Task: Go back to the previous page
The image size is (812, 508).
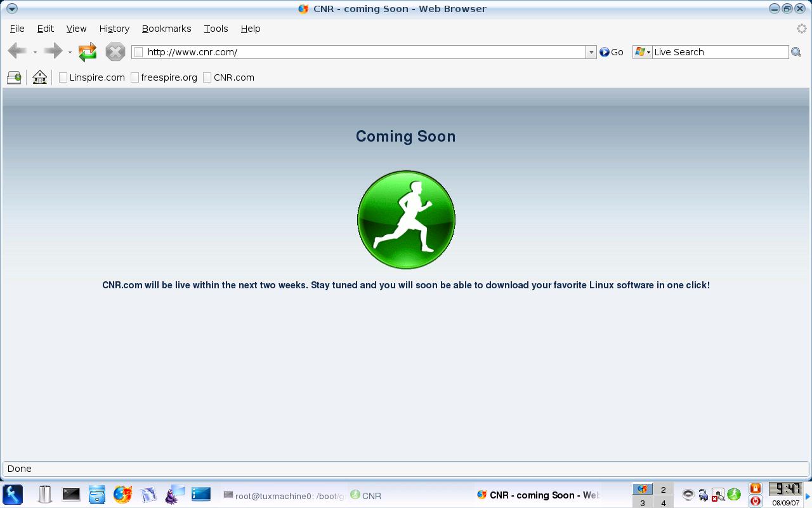Action: [x=17, y=51]
